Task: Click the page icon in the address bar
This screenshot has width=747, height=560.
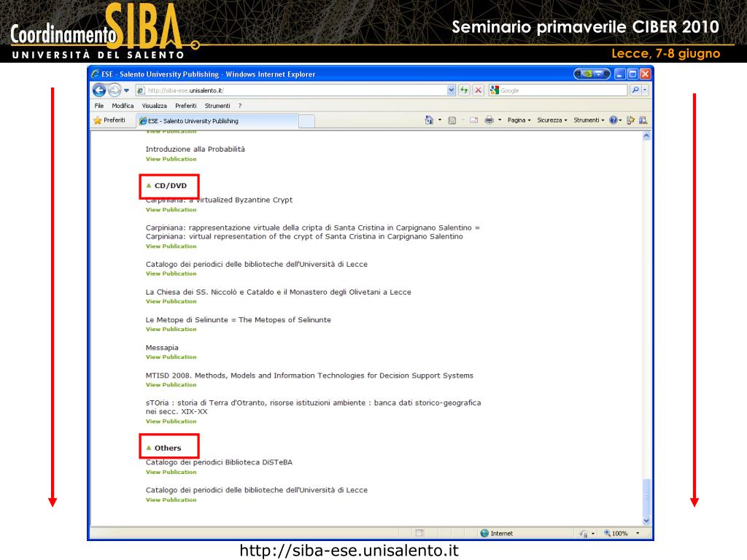Action: pyautogui.click(x=141, y=90)
